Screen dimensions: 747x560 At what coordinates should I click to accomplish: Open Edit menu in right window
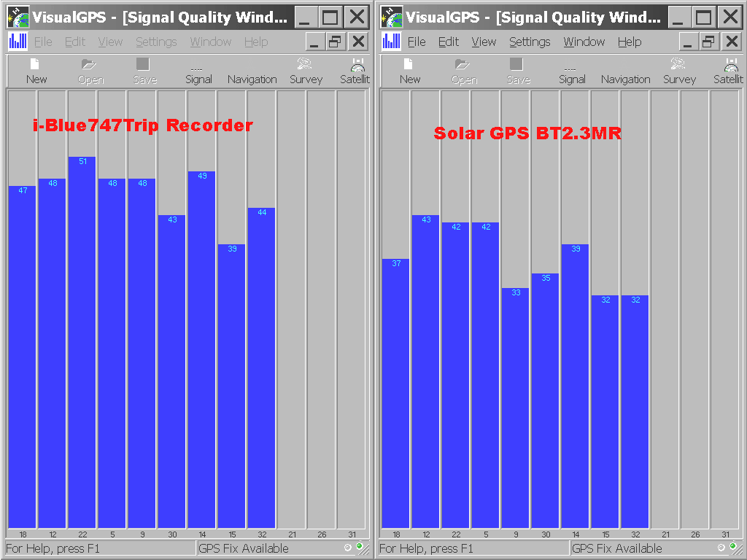(449, 42)
